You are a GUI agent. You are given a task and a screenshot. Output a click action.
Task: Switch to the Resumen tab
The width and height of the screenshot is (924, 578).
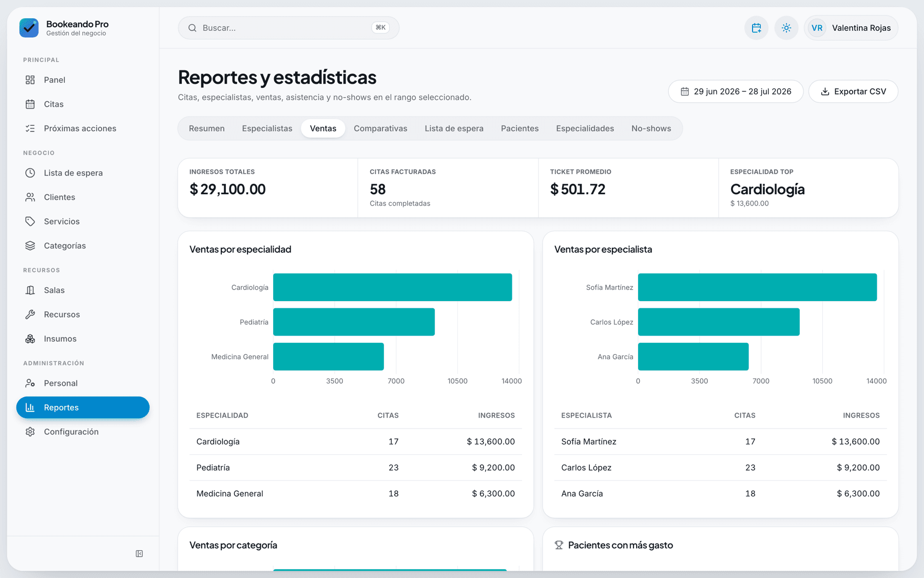point(206,128)
